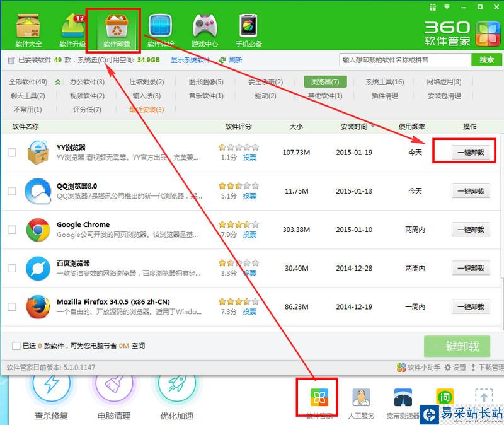Viewport: 504px width, 425px height.
Task: Click 一键卸载 for QQ浏览器8.0
Action: point(471,191)
